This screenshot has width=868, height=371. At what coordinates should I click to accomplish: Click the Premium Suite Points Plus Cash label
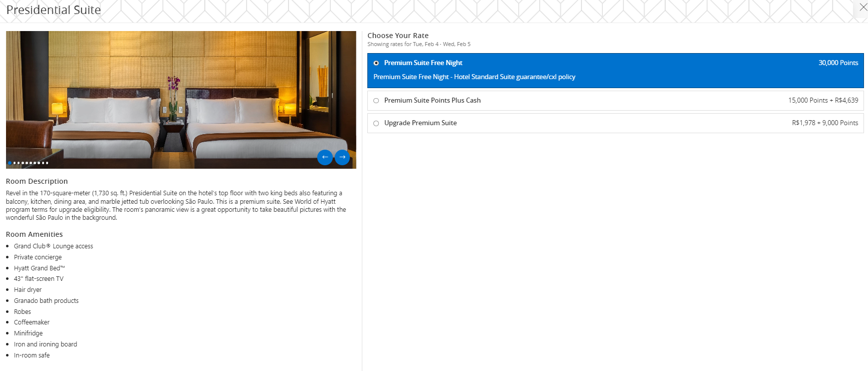pyautogui.click(x=432, y=100)
